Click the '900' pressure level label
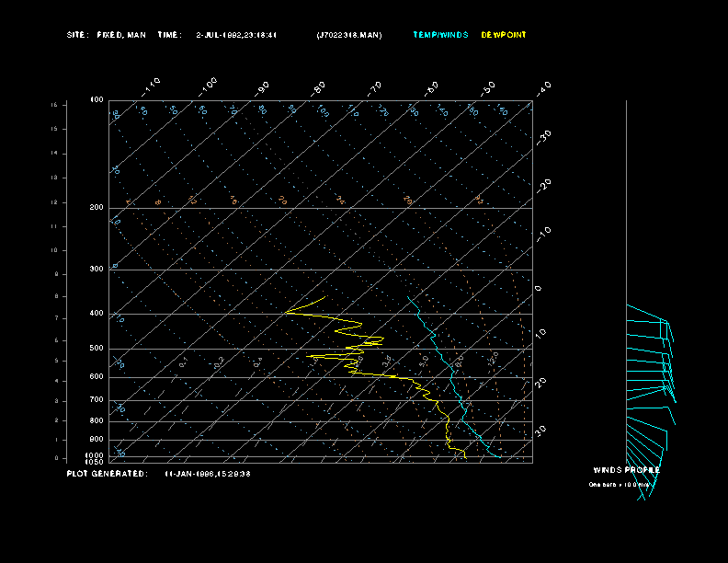 point(97,440)
